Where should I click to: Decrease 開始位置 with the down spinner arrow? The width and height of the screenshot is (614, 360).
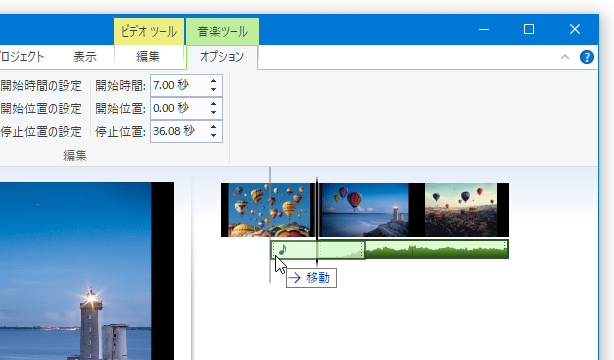(x=213, y=113)
